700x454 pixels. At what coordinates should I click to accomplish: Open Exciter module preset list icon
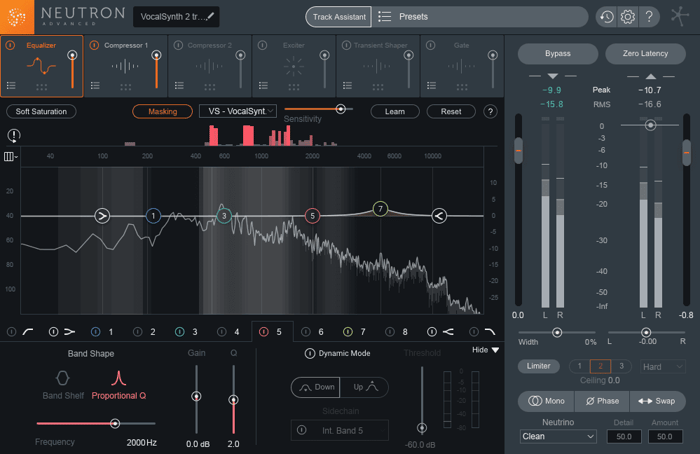[x=263, y=85]
